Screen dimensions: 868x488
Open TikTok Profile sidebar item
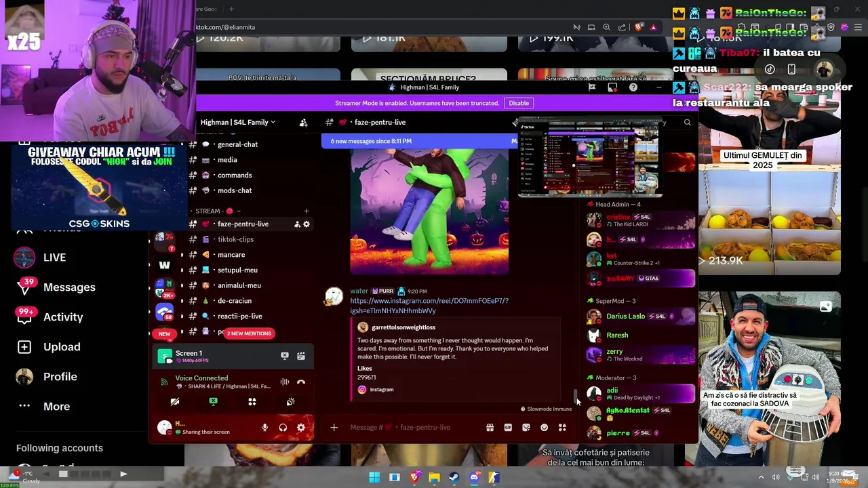click(x=47, y=377)
